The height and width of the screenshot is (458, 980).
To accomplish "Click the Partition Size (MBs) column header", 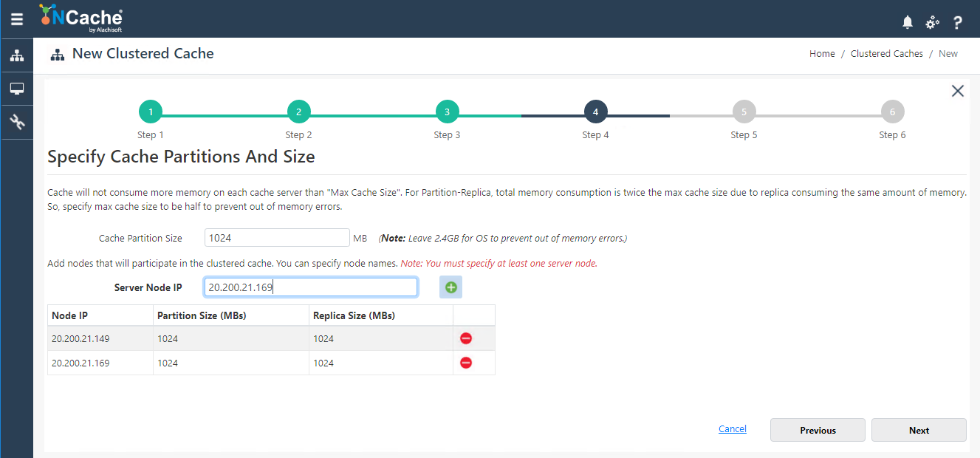I will click(x=231, y=315).
